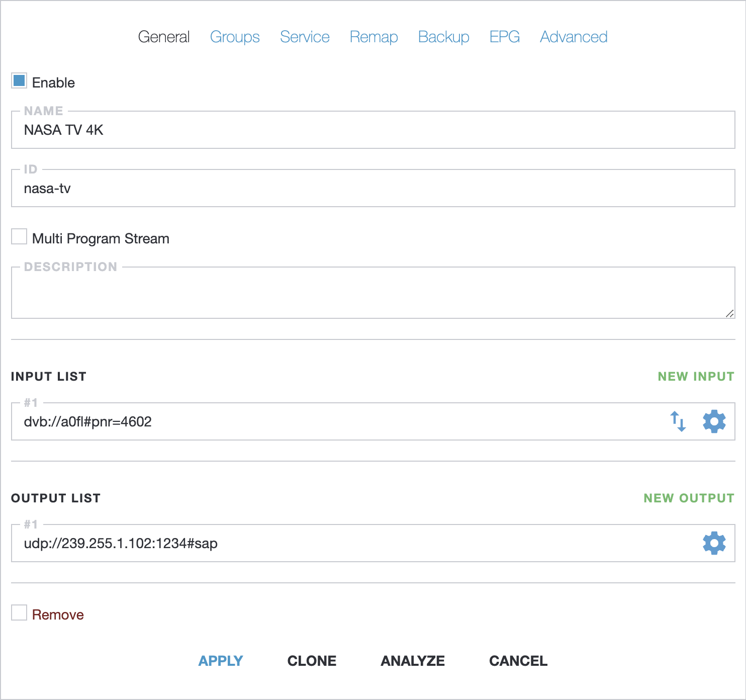Image resolution: width=746 pixels, height=700 pixels.
Task: Click the Enable label text
Action: coord(53,82)
